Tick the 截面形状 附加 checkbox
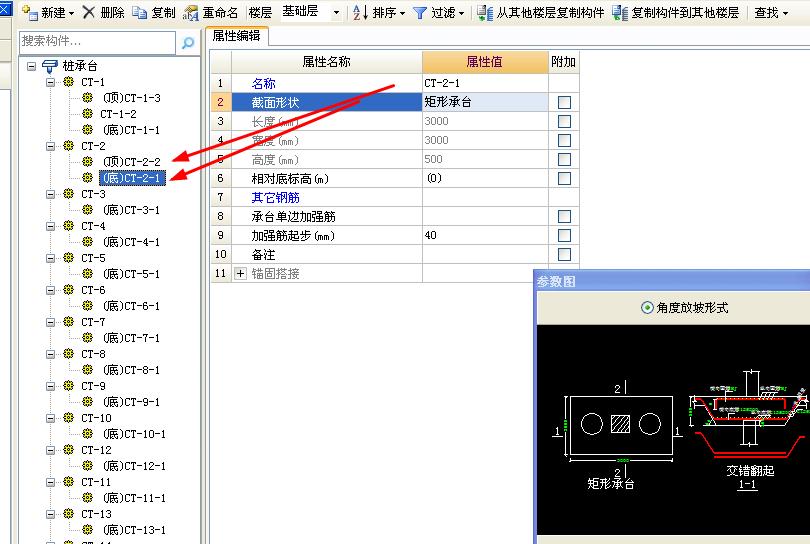The image size is (810, 544). tap(564, 102)
